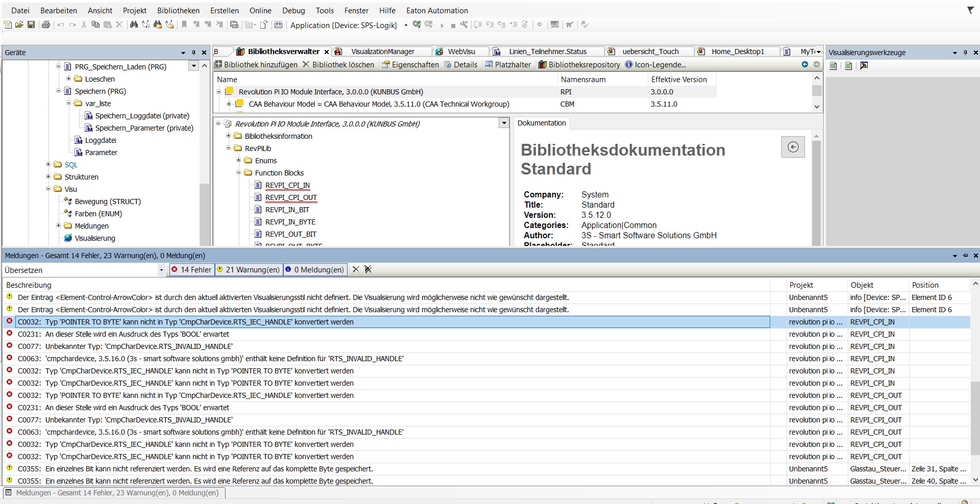Toggle the 21 Warnung(en) filter
Image resolution: width=980 pixels, height=504 pixels.
(249, 269)
